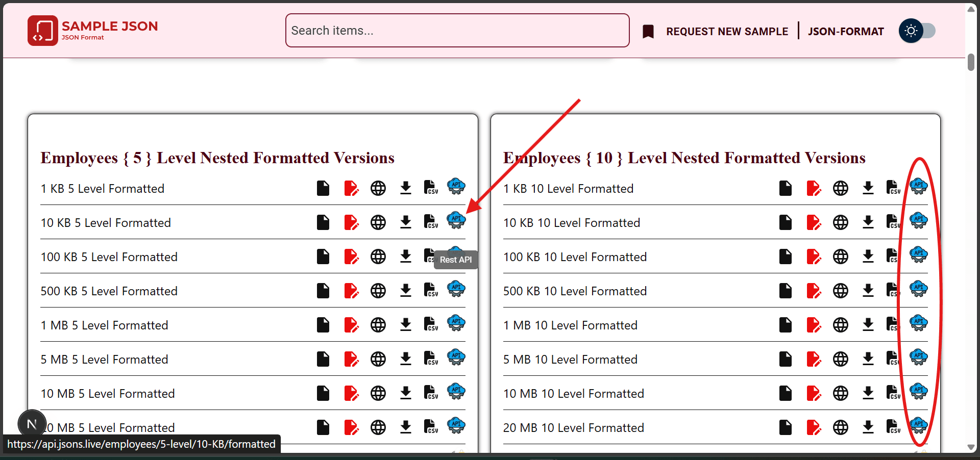Screen dimensions: 980x460
Task: Toggle the light/dark theme switch
Action: pyautogui.click(x=917, y=31)
